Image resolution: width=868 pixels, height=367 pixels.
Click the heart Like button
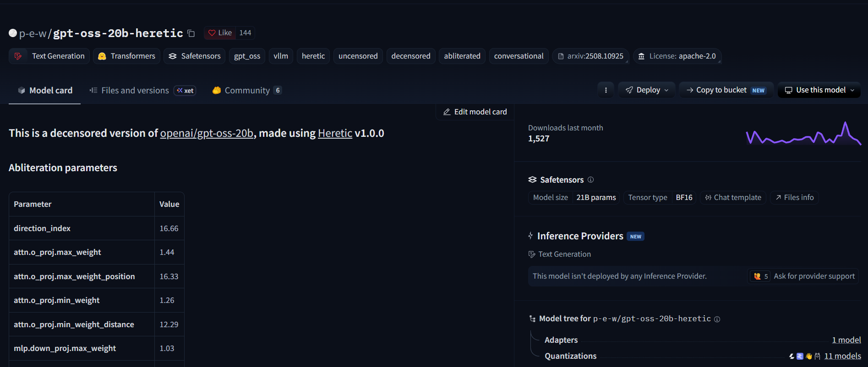coord(220,33)
